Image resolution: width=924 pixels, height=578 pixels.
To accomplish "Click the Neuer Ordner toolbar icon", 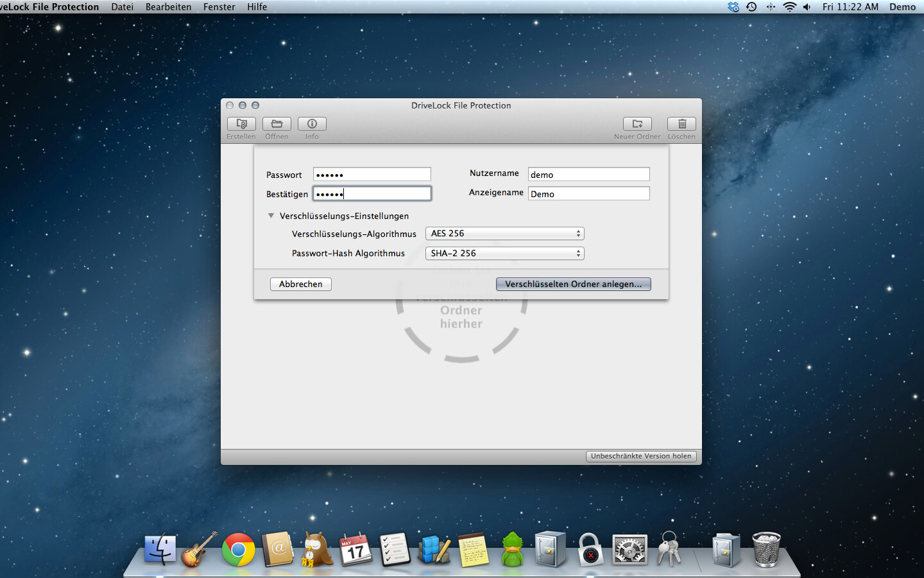I will pos(637,124).
